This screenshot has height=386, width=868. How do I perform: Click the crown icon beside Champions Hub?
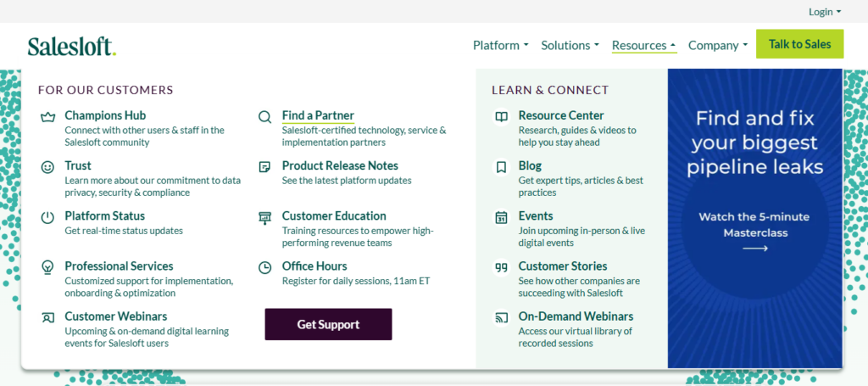pyautogui.click(x=48, y=117)
